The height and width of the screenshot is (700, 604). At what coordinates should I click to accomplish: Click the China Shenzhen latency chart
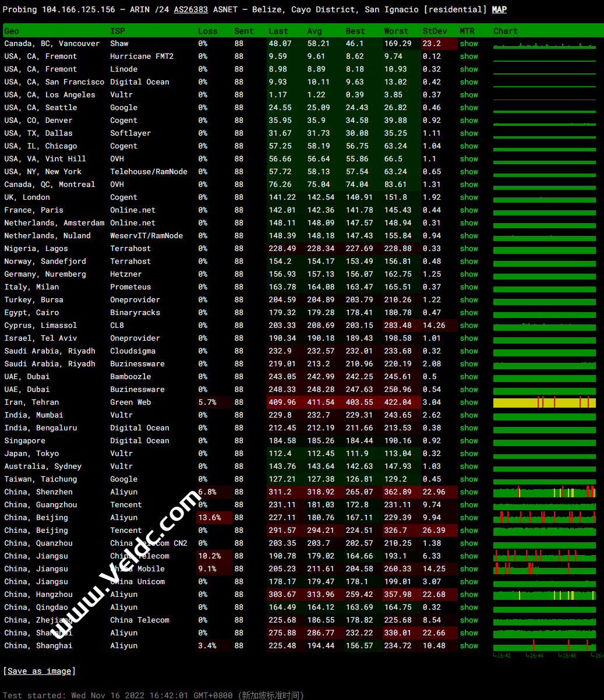point(545,492)
